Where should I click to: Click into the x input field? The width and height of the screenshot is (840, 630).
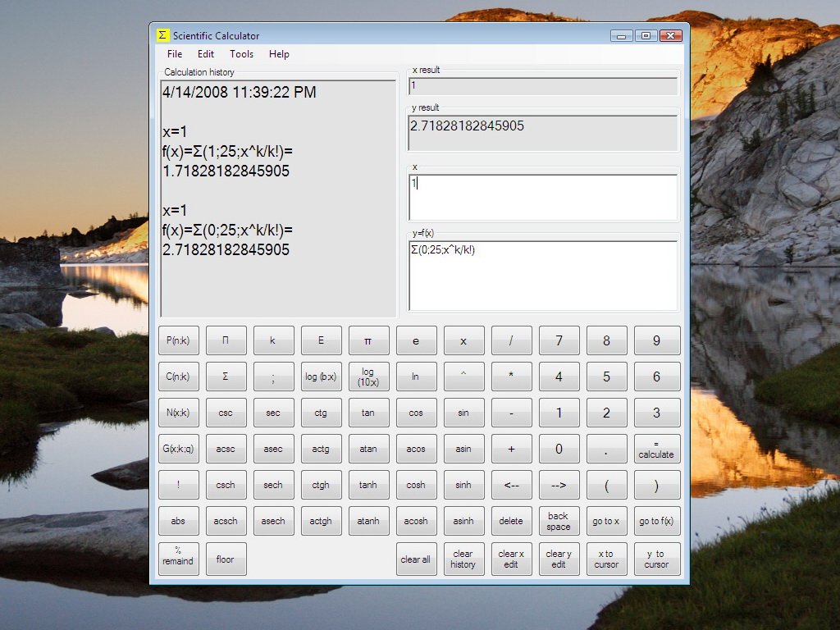(543, 197)
